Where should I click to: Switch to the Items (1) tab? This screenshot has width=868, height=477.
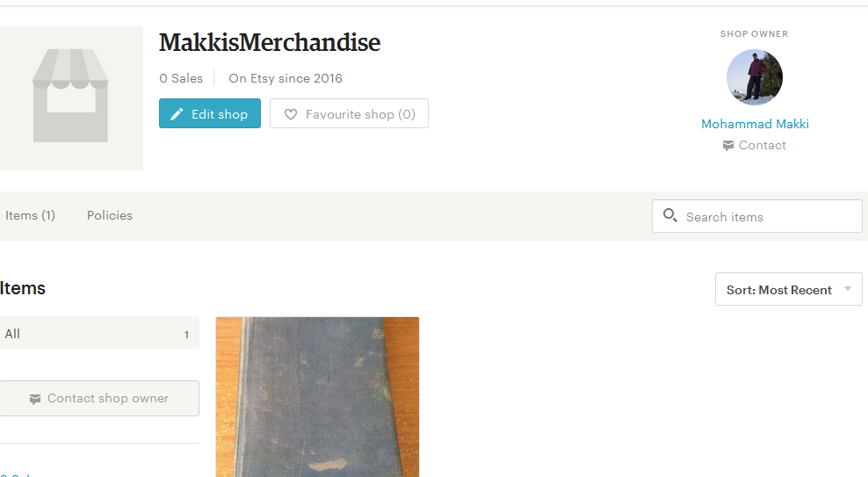point(31,216)
